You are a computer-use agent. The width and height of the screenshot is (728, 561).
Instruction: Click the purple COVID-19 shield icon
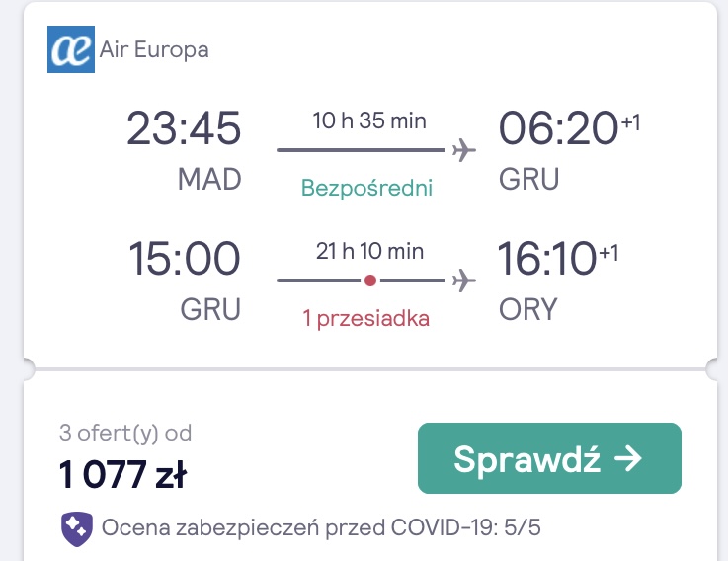point(77,528)
